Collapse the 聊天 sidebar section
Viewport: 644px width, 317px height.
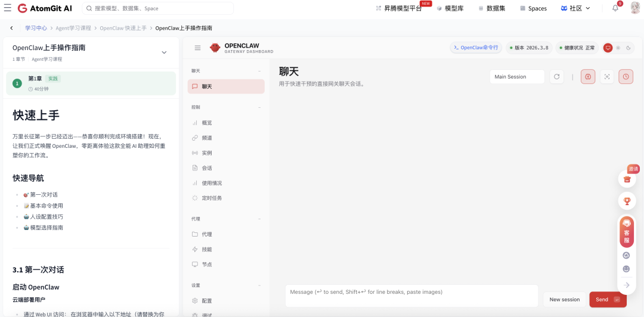259,71
